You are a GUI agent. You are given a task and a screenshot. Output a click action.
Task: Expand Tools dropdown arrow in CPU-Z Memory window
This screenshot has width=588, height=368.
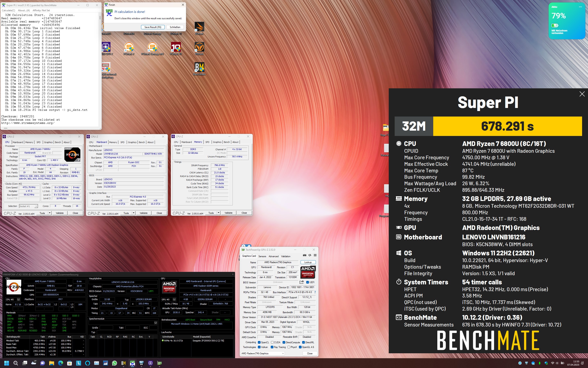[218, 213]
